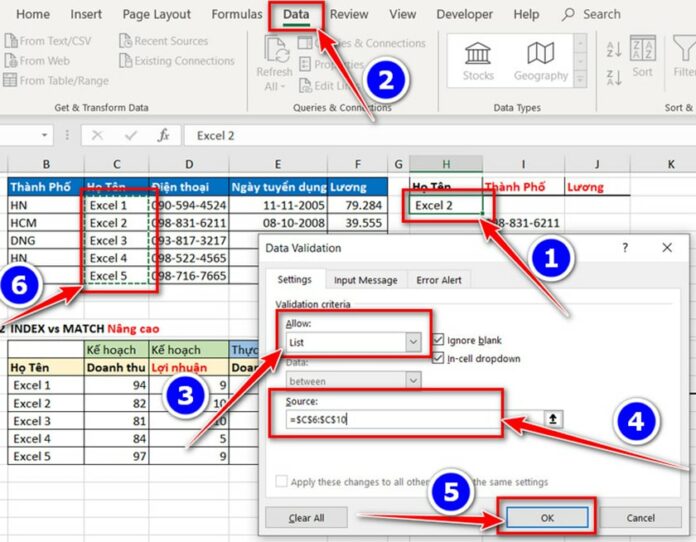This screenshot has width=696, height=542.
Task: Open the View tab
Action: (403, 14)
